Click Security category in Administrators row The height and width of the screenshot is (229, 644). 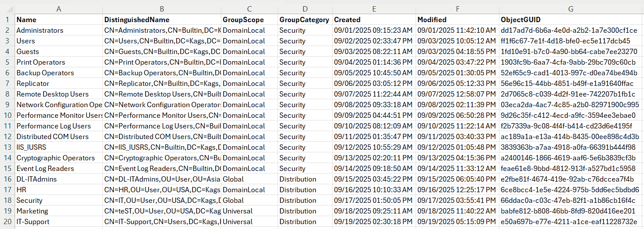pyautogui.click(x=305, y=30)
